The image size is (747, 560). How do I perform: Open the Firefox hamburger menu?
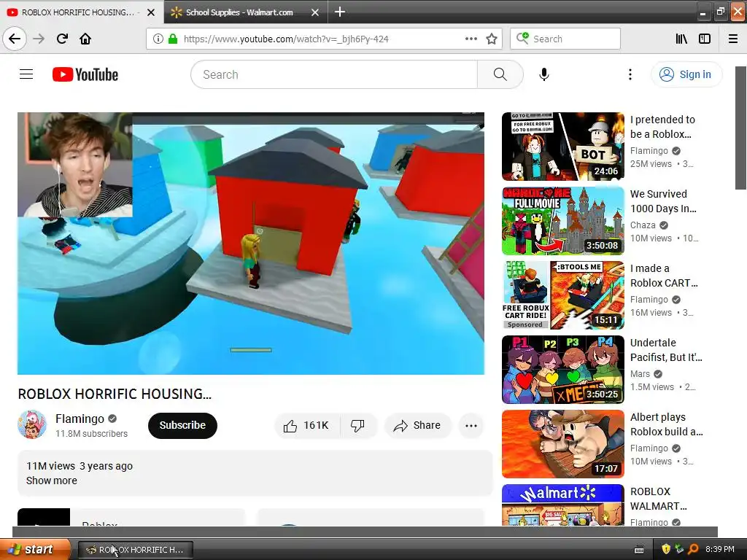(733, 39)
